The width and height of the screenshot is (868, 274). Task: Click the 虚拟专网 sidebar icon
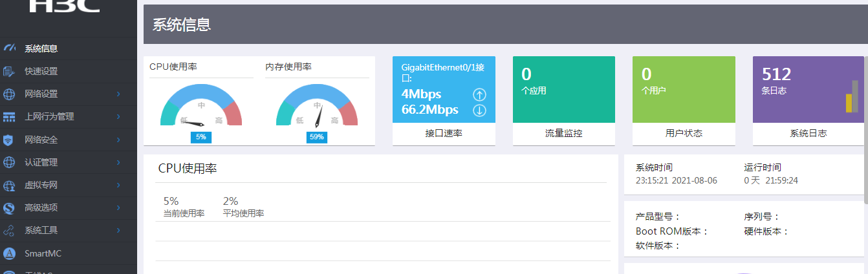coord(9,185)
